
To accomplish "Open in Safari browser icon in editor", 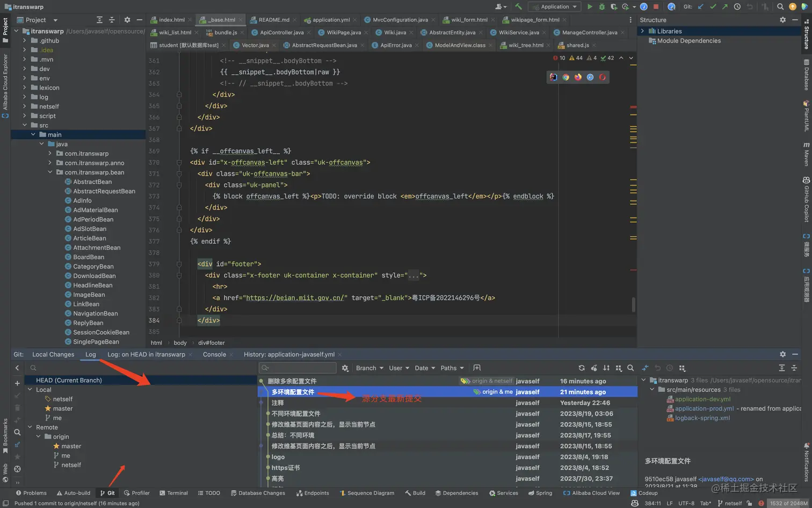I will tap(590, 77).
